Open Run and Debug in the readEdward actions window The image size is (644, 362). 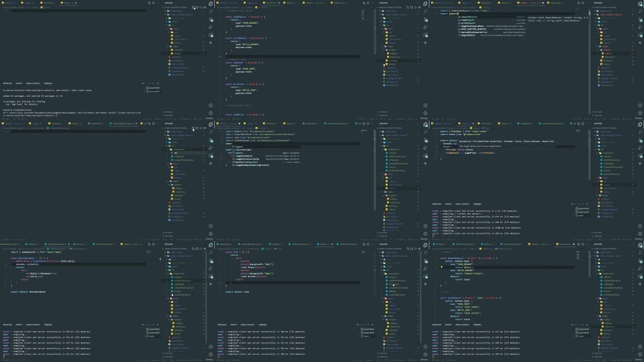click(425, 27)
